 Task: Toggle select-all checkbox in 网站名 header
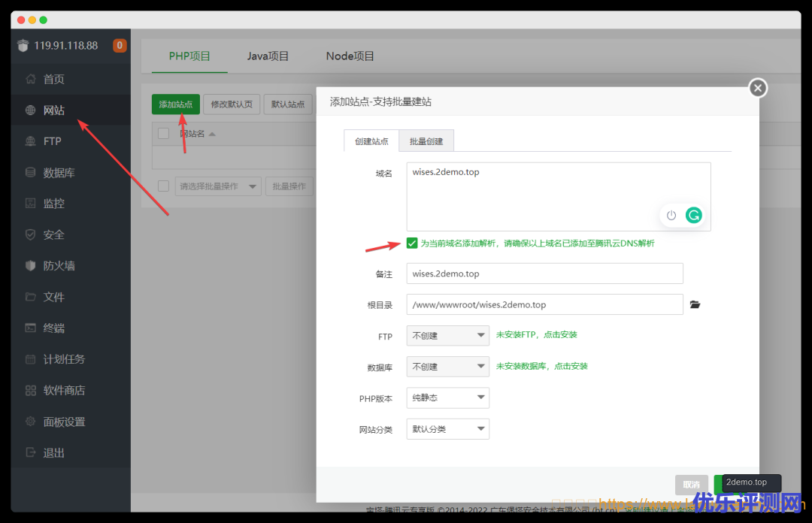coord(163,134)
